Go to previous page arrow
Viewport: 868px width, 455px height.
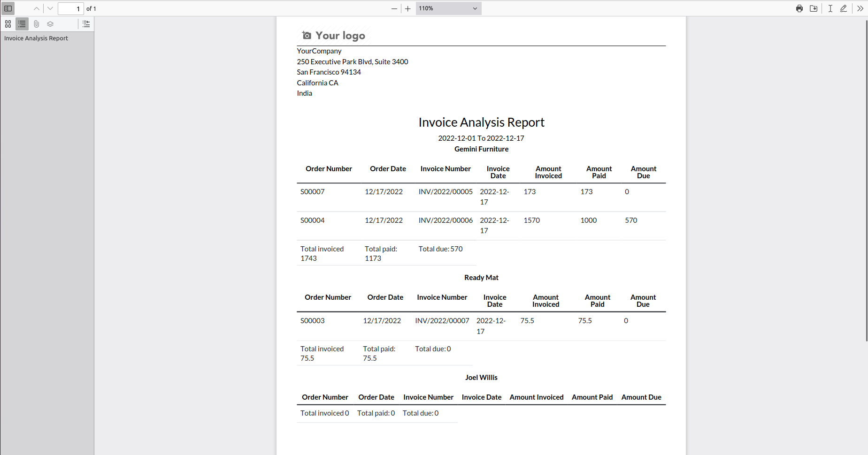(37, 8)
